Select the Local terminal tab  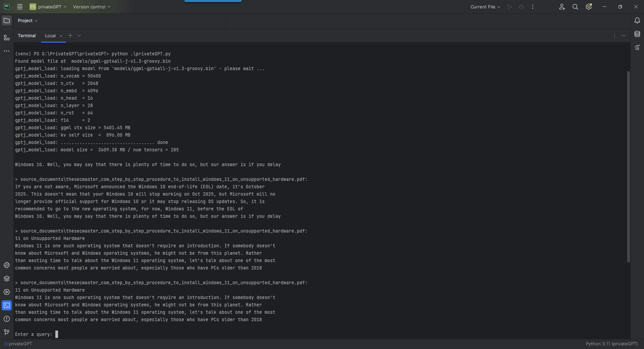50,36
